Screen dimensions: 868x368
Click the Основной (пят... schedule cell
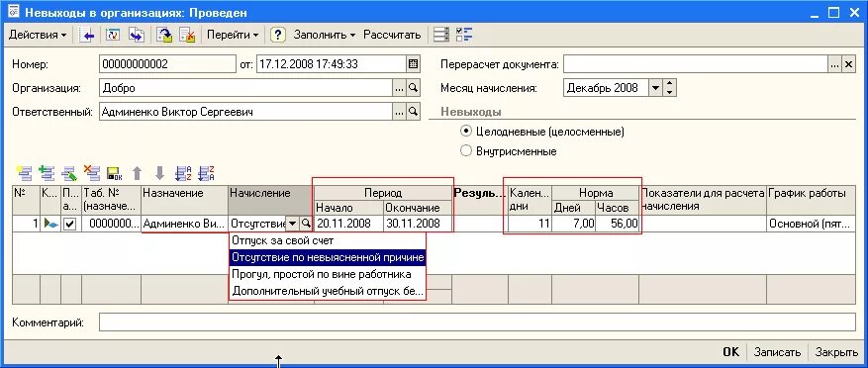click(812, 225)
